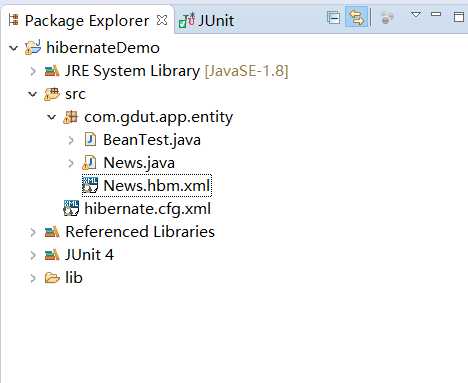
Task: Select the JUnit 4 library entry
Action: point(89,255)
